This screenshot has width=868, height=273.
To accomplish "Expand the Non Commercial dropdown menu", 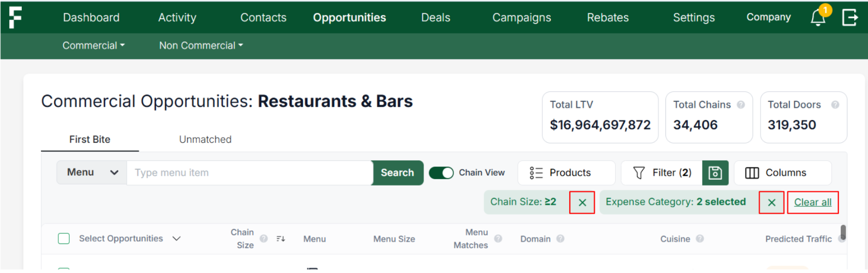I will [x=201, y=45].
